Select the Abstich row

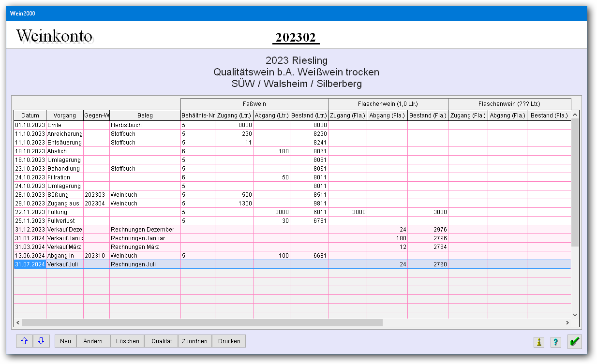292,151
